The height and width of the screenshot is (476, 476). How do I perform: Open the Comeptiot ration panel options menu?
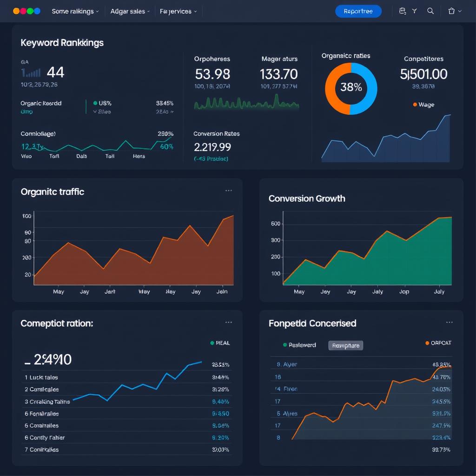(x=229, y=322)
